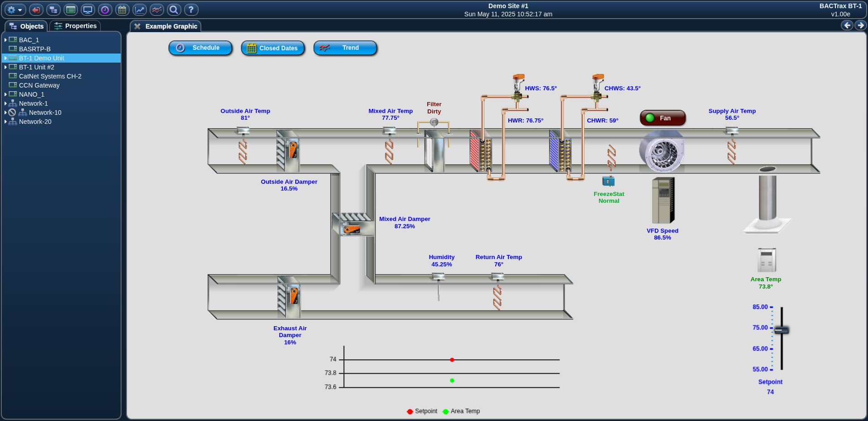Click the Return Air Temp 76° value

coord(499,264)
